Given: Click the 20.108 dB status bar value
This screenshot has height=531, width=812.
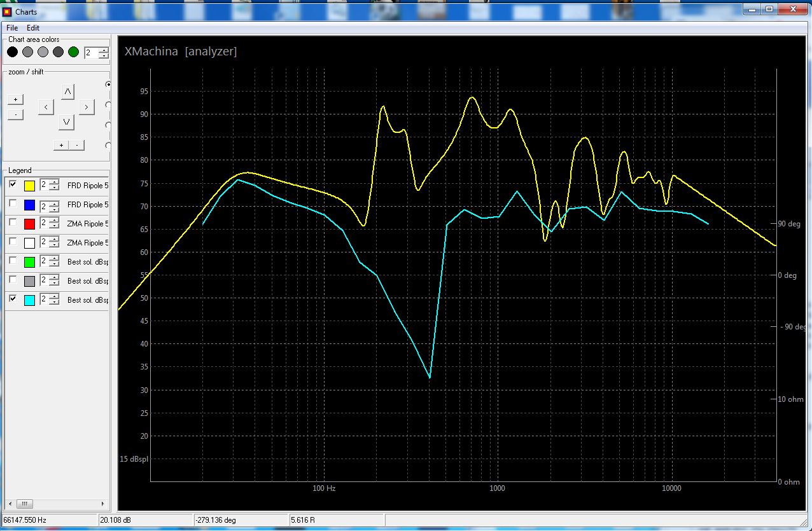Looking at the screenshot, I should (115, 520).
